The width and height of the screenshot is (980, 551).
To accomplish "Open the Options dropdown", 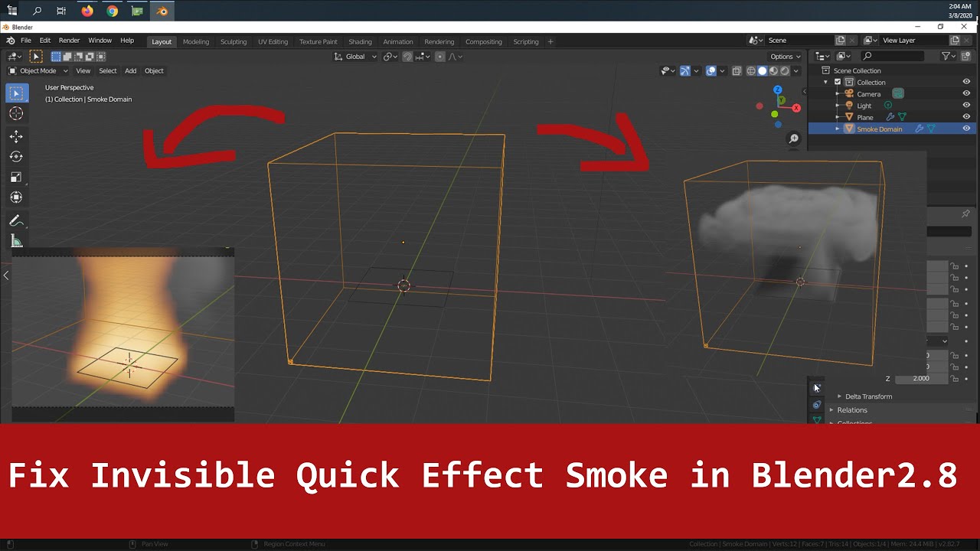I will 786,57.
